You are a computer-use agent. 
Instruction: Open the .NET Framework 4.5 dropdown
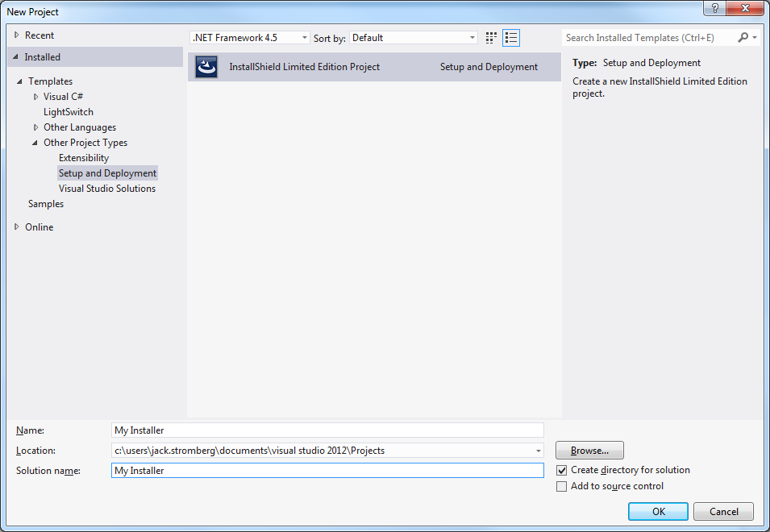(250, 38)
